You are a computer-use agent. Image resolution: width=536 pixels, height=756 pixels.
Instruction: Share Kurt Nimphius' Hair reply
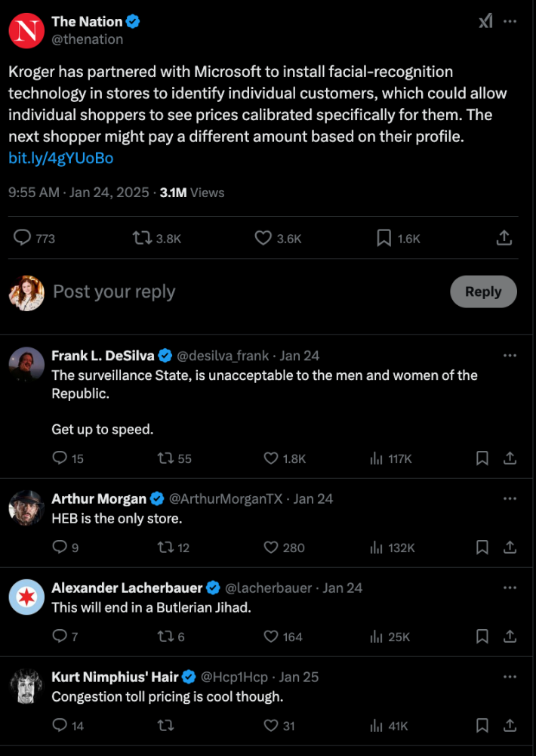510,726
